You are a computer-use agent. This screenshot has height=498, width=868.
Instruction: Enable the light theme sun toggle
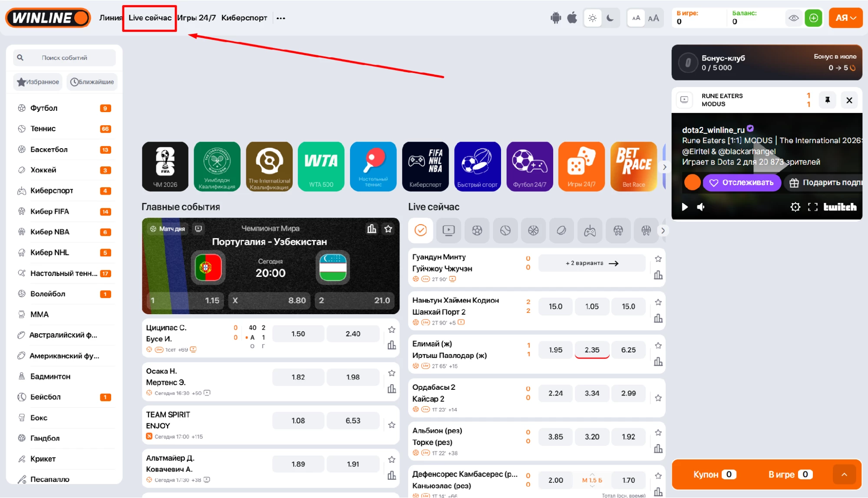click(x=592, y=18)
